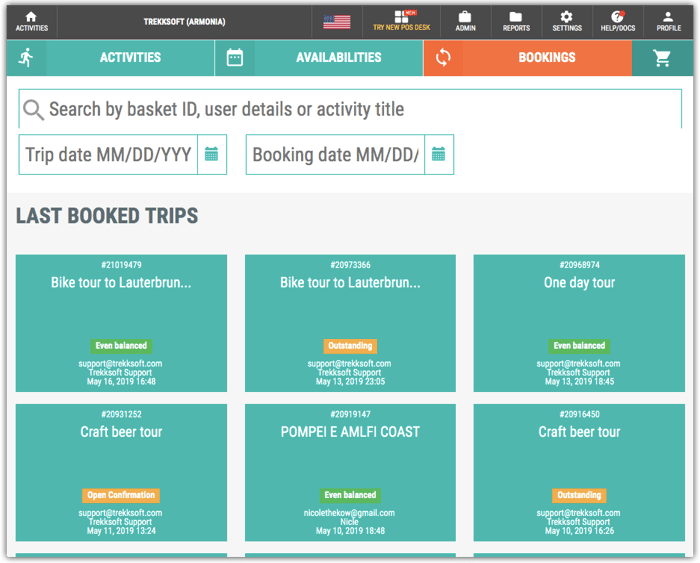Click the shopping cart icon
Image resolution: width=700 pixels, height=563 pixels.
(661, 58)
